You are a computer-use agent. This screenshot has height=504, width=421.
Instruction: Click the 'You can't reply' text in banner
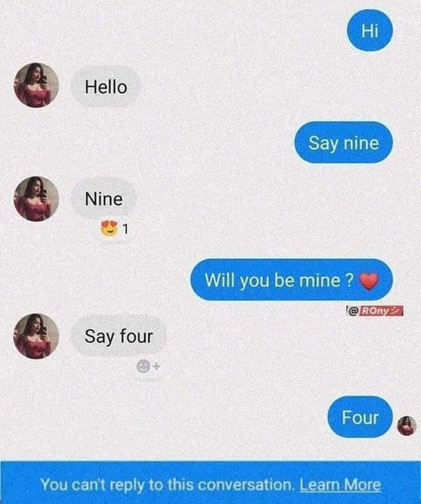[92, 485]
